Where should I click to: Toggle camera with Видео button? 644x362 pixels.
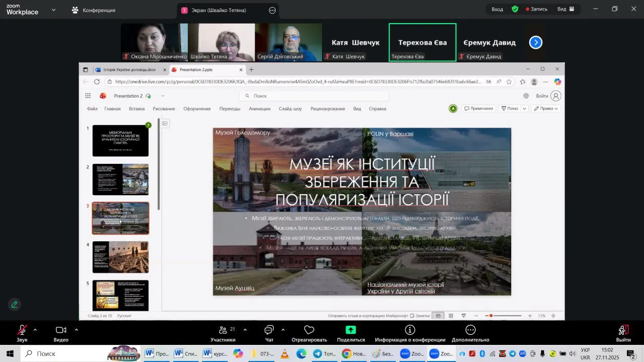[61, 331]
